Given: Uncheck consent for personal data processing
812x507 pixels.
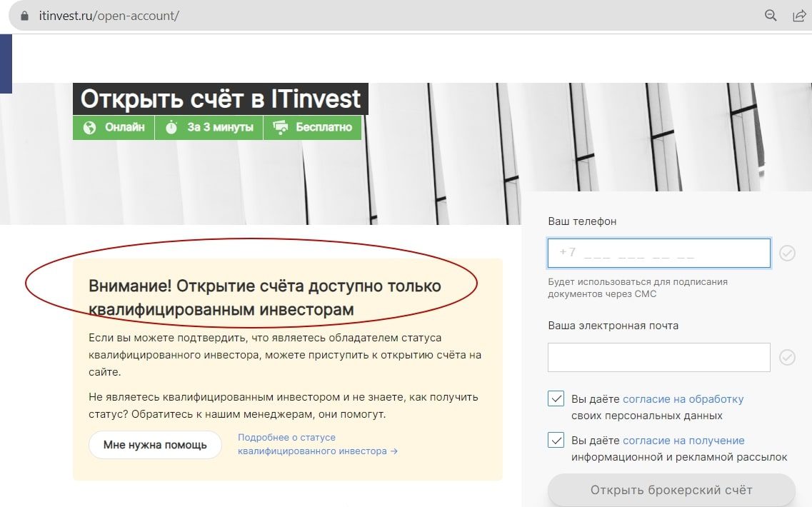Looking at the screenshot, I should (556, 398).
